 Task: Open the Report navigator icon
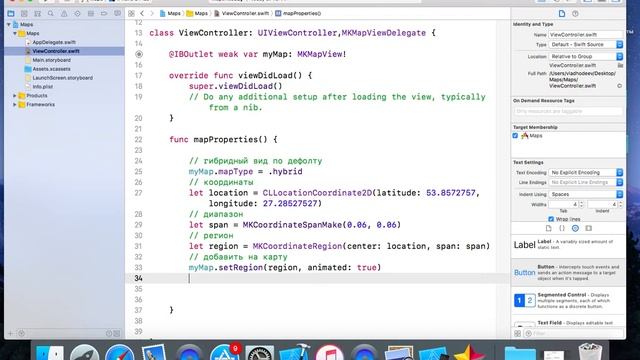[x=118, y=13]
